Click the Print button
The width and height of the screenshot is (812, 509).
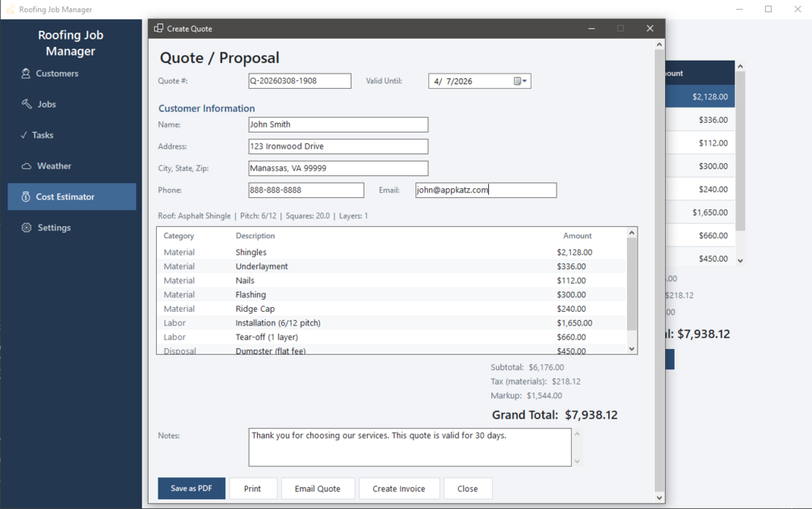tap(253, 488)
